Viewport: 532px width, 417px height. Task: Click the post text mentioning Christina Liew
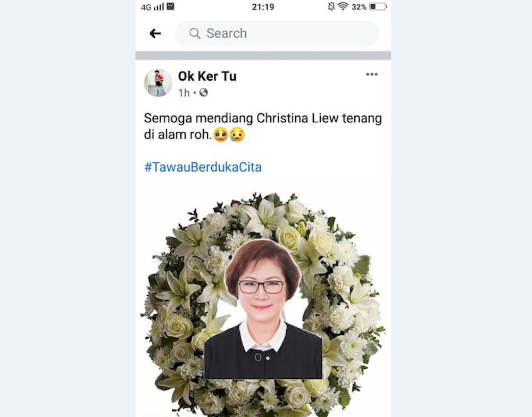pyautogui.click(x=263, y=126)
